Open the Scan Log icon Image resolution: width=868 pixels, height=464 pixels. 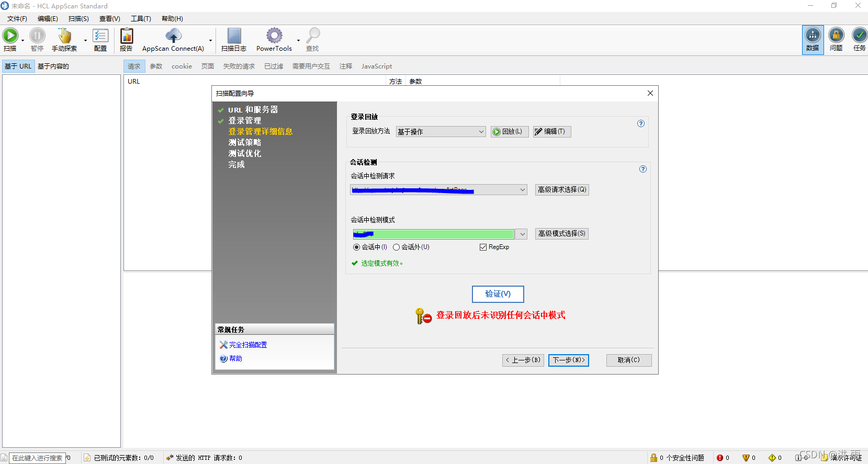point(234,36)
